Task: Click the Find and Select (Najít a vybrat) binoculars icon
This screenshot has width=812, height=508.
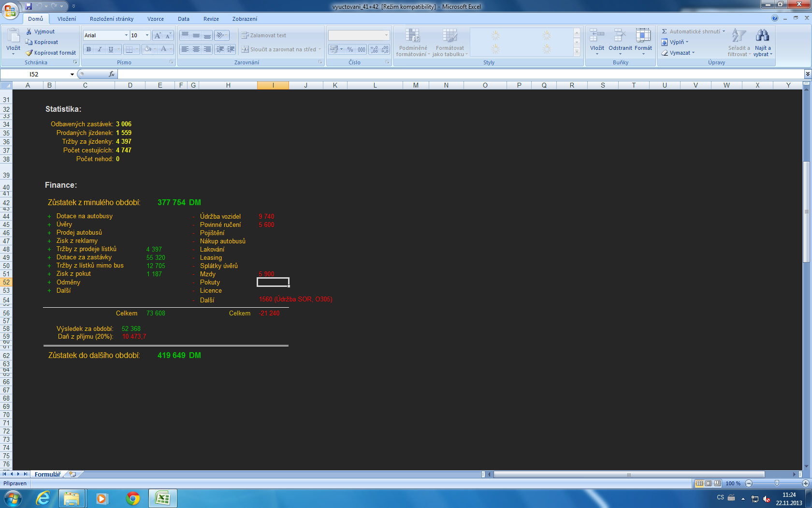Action: coord(762,36)
